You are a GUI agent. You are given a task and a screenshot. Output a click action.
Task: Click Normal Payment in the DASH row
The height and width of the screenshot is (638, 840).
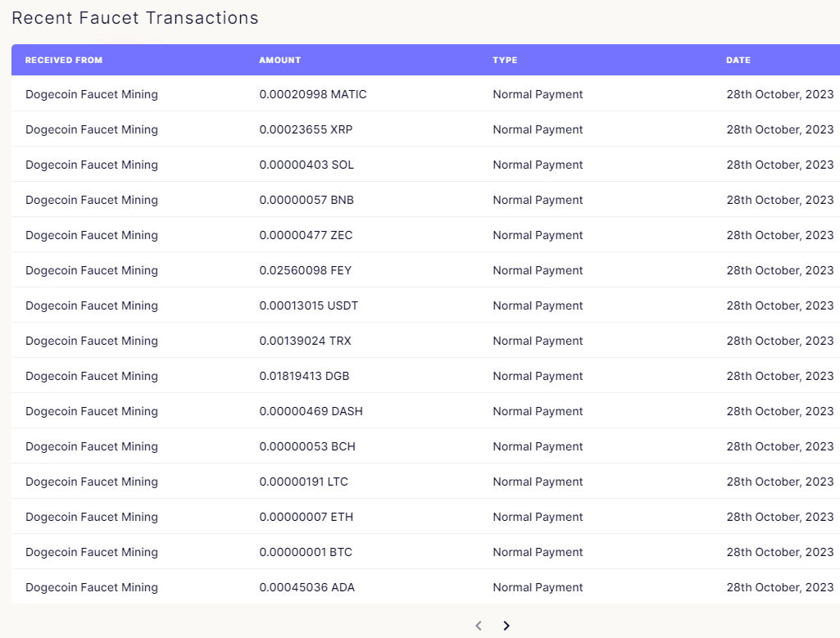point(538,412)
